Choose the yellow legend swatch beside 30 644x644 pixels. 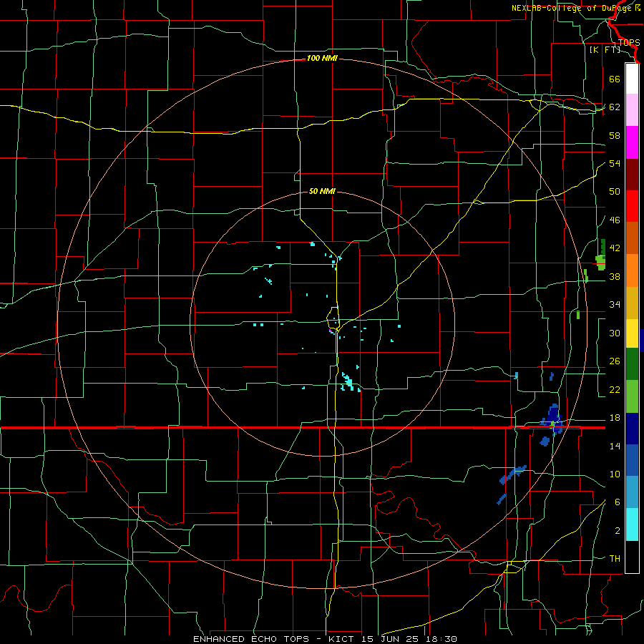click(632, 333)
